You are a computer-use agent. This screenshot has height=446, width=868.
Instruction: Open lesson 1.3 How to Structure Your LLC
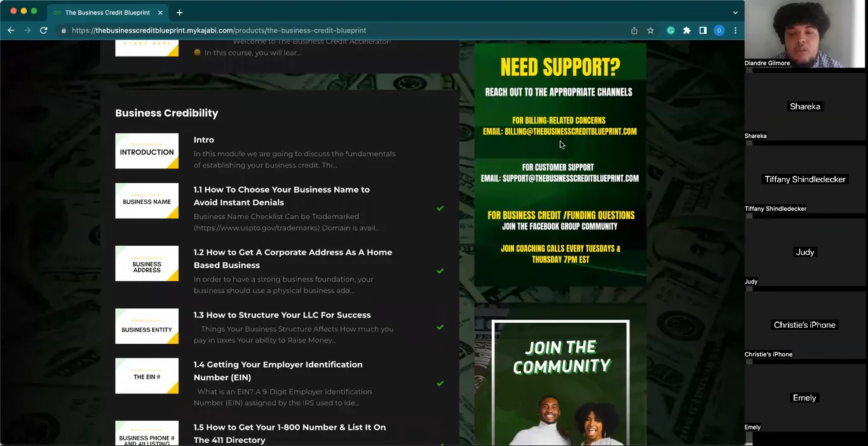pos(282,315)
